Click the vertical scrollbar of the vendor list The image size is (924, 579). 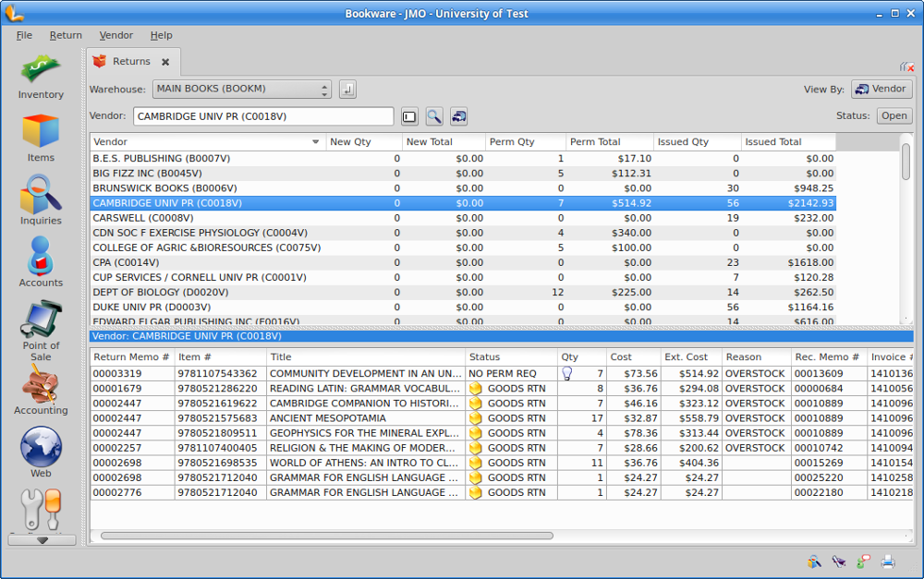point(906,162)
